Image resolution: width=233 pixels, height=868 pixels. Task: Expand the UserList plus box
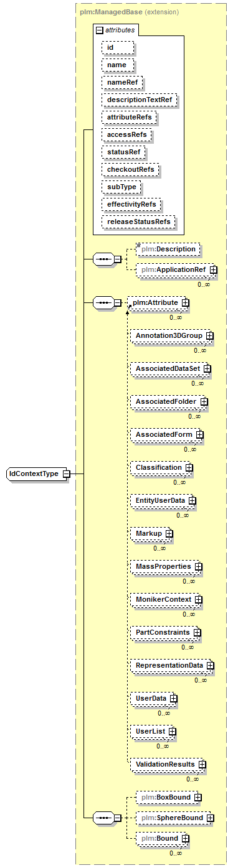pos(172,731)
